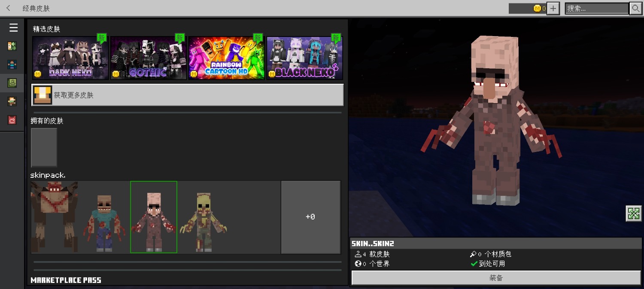Click the 获取更多皮肤 button
The image size is (644, 289).
click(x=188, y=95)
